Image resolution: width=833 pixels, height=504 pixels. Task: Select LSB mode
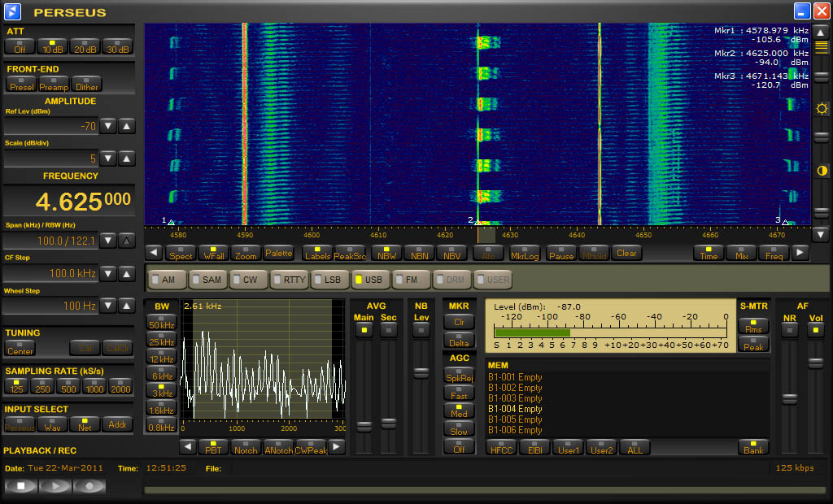point(330,280)
